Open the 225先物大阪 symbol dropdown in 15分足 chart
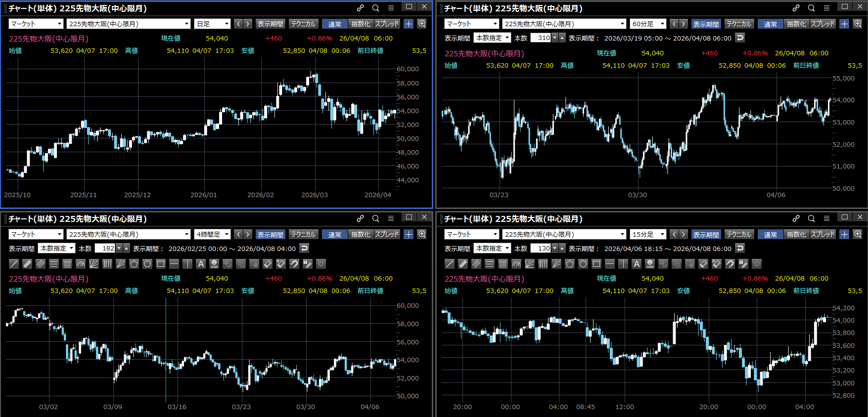Viewport: 868px width, 417px height. tap(564, 234)
